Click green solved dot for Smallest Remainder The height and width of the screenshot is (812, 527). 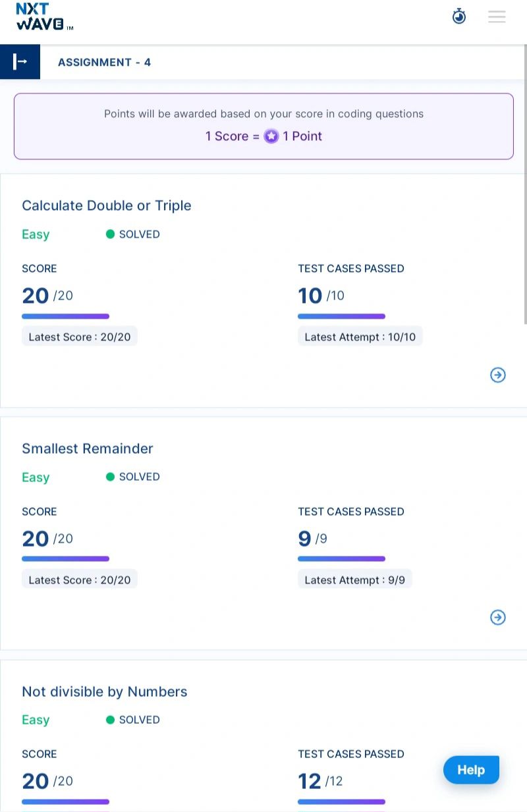click(110, 477)
